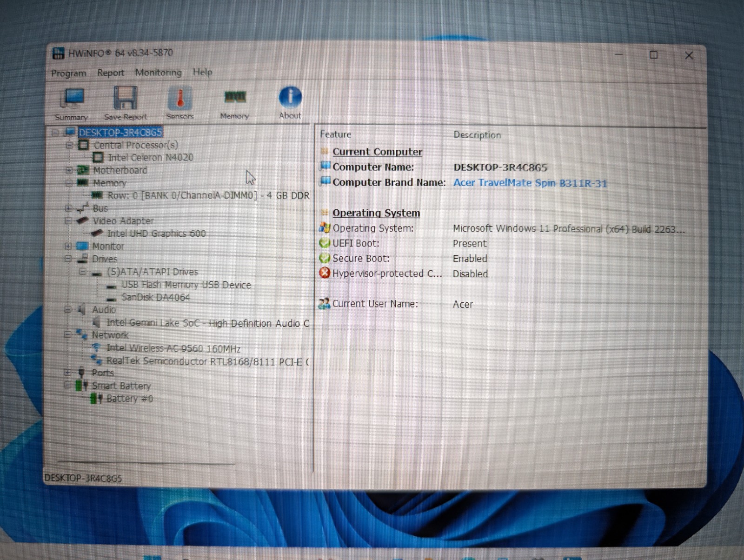The width and height of the screenshot is (744, 560).
Task: Collapse the (S)ATA/ATAPI Drives node
Action: 82,271
